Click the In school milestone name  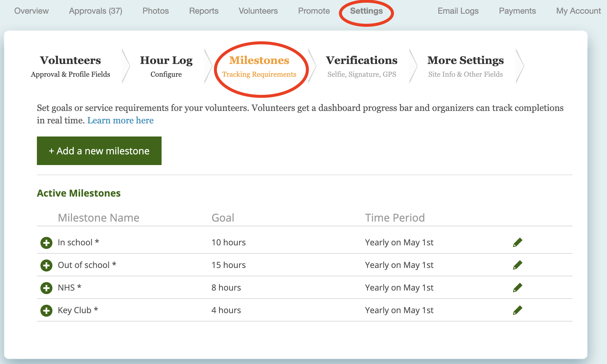78,242
